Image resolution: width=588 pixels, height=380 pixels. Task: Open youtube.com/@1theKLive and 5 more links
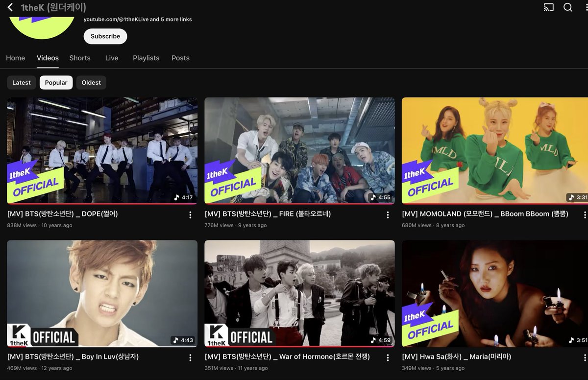138,19
